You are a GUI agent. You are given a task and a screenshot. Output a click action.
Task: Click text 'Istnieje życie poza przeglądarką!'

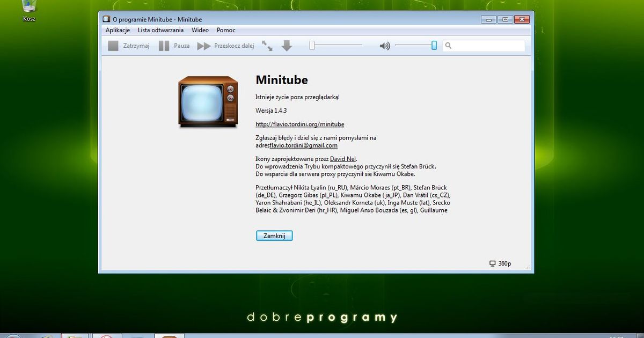point(298,97)
